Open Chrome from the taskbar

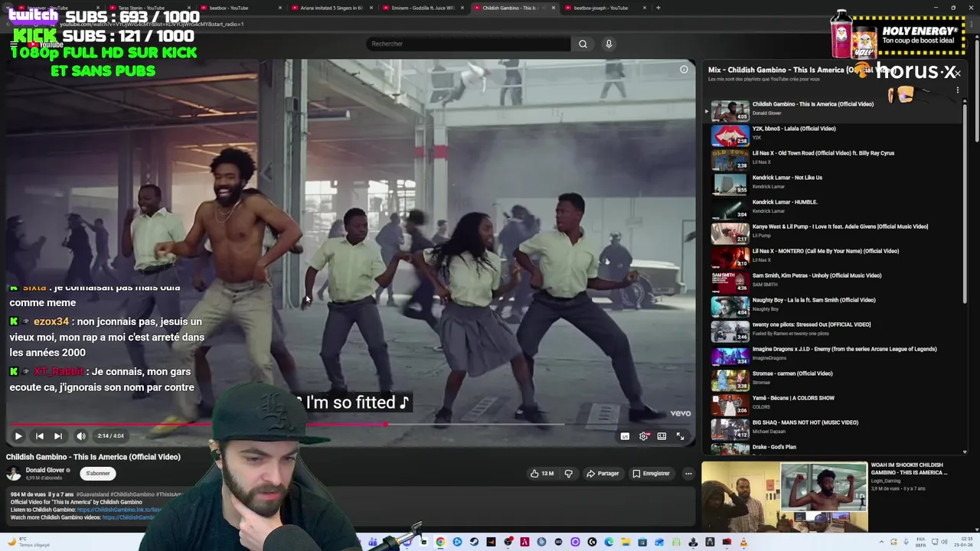[x=440, y=543]
